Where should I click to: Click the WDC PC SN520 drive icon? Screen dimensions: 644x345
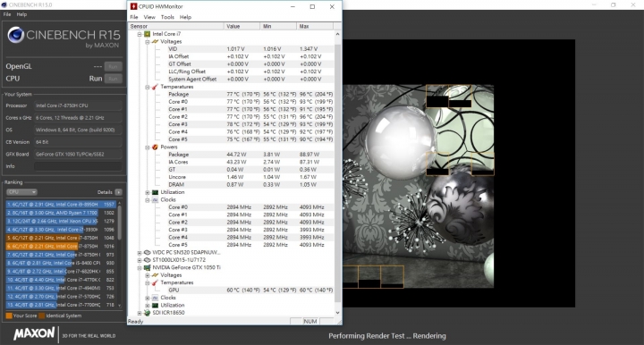[147, 252]
